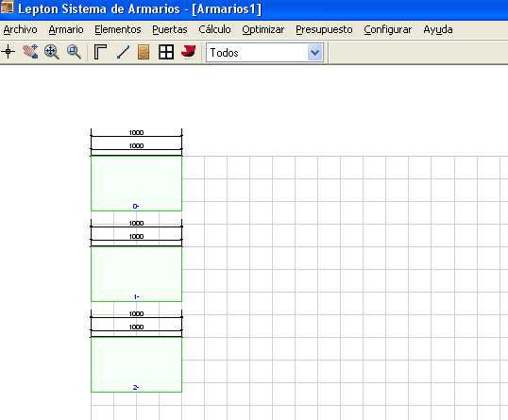Expand the Todos dropdown arrow
Image resolution: width=508 pixels, height=420 pixels.
point(315,53)
